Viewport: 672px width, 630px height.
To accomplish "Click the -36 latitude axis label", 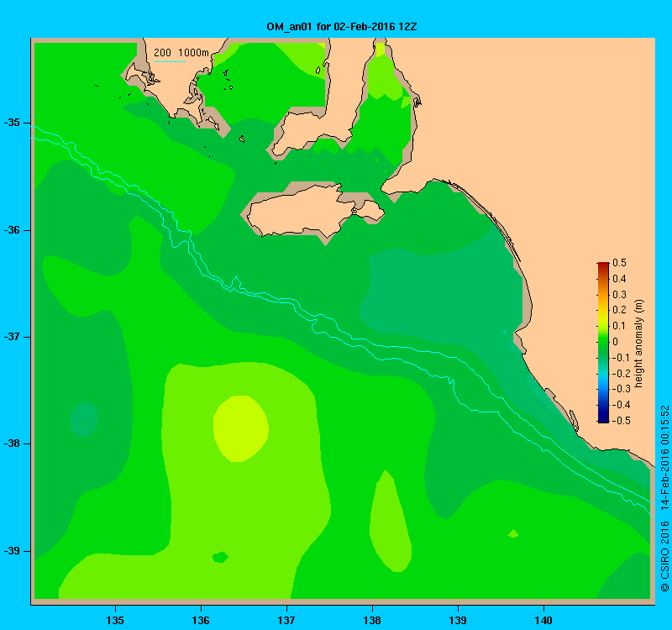I will coord(12,230).
